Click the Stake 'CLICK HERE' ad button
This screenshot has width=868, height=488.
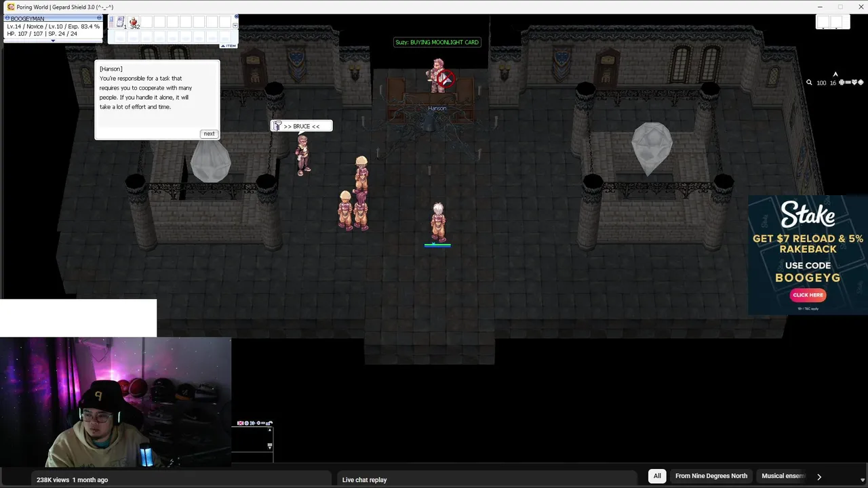pyautogui.click(x=808, y=295)
